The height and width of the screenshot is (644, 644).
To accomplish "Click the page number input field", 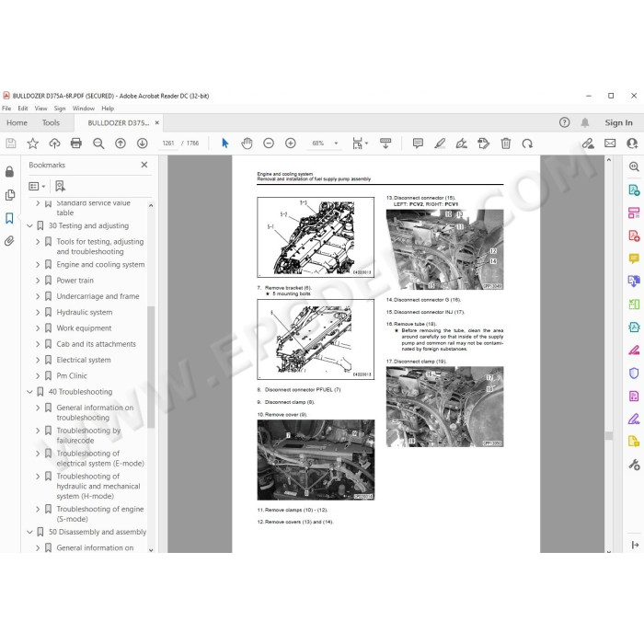I will tap(168, 144).
